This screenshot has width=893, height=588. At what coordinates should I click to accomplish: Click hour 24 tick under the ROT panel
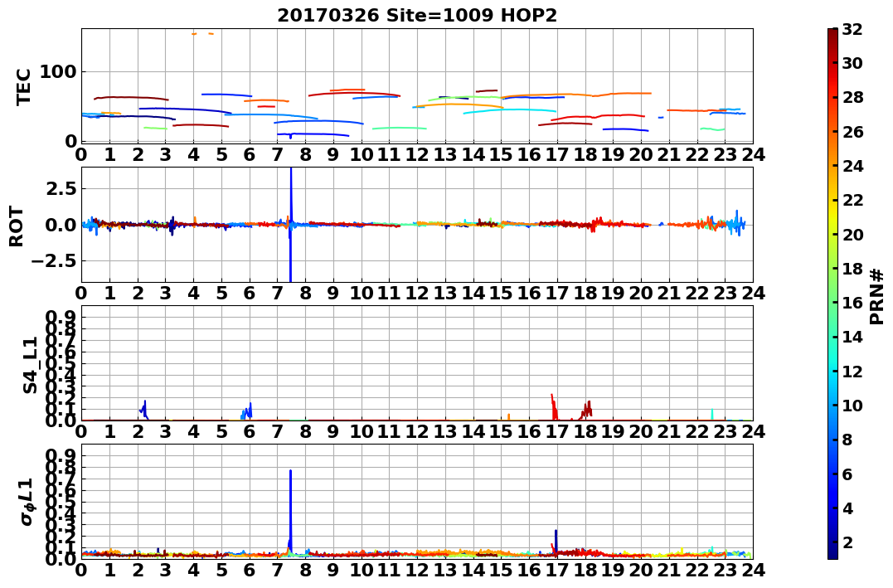[753, 294]
